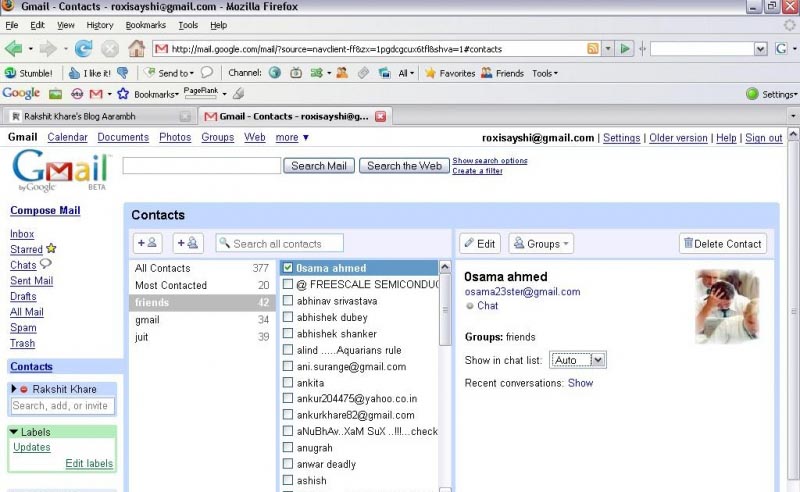Open the Bookmarks menu in menu bar
Screen dimensions: 800x492
(x=145, y=25)
